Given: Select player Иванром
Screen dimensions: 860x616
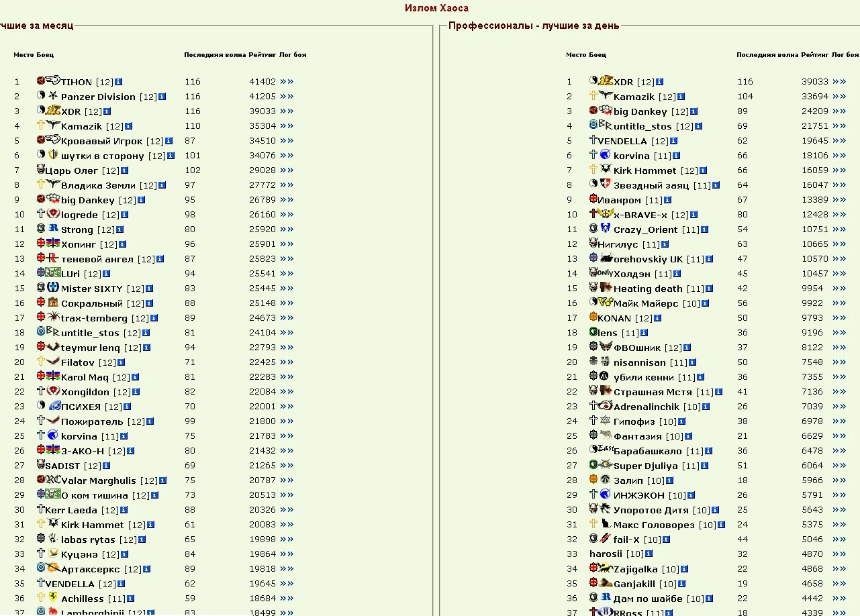Looking at the screenshot, I should (x=619, y=200).
